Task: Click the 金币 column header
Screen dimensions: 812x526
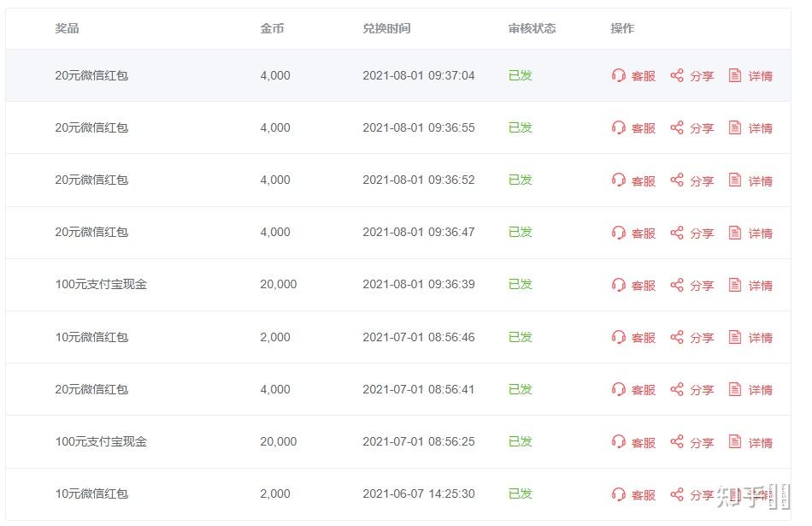Action: click(x=272, y=28)
